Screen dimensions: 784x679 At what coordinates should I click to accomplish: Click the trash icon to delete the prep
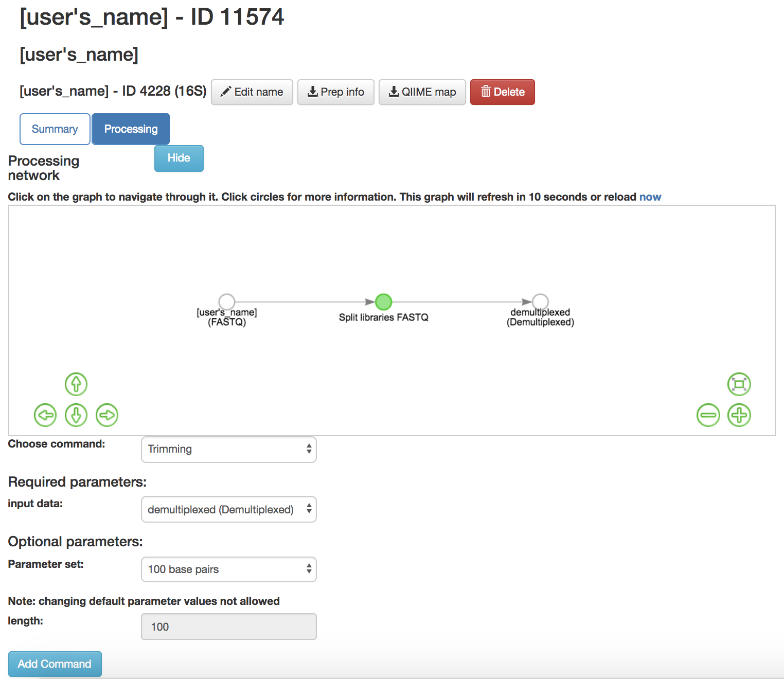486,92
